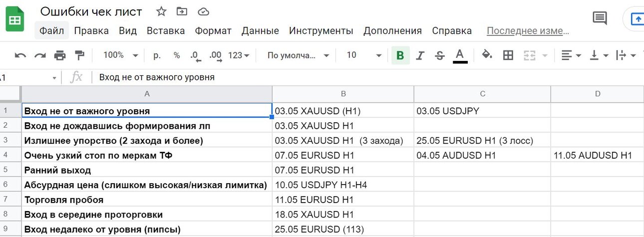Viewport: 644px width, 237px height.
Task: Open the Данные menu
Action: [x=260, y=31]
